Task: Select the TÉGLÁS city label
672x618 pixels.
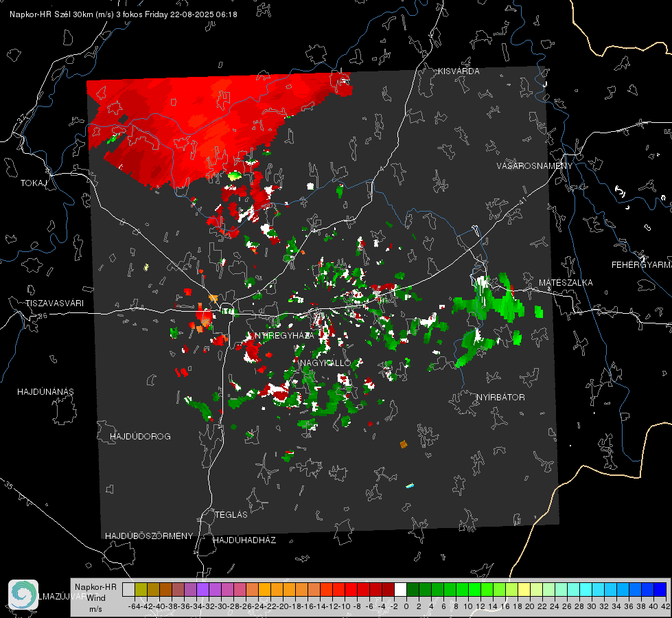Action: click(231, 514)
